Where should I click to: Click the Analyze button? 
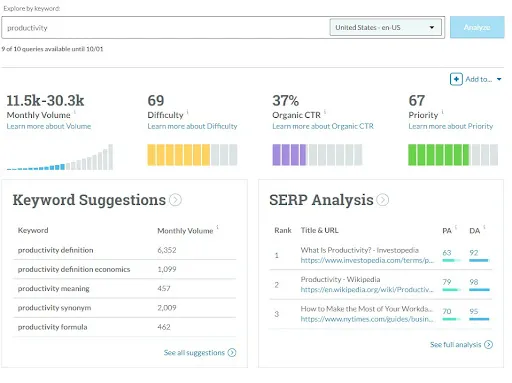click(477, 27)
